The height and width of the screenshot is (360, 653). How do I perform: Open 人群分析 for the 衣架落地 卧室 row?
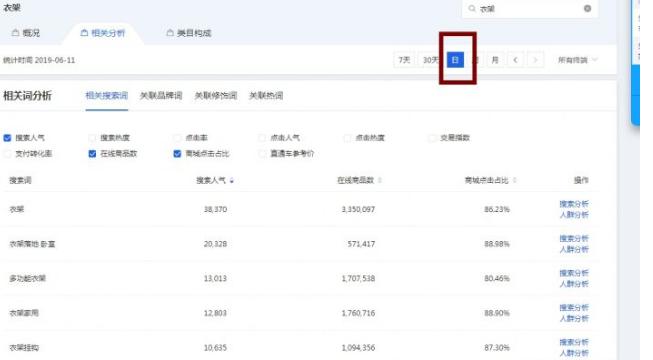click(574, 249)
